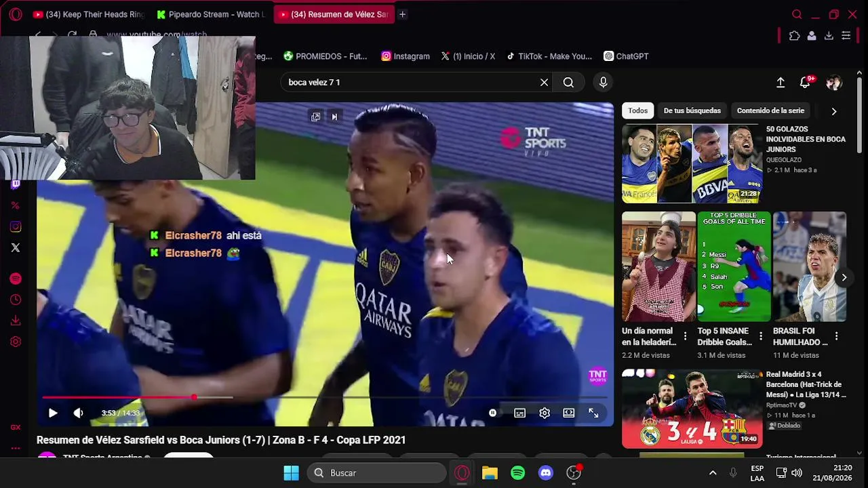This screenshot has width=868, height=488.
Task: Start voice search with microphone
Action: pyautogui.click(x=604, y=82)
